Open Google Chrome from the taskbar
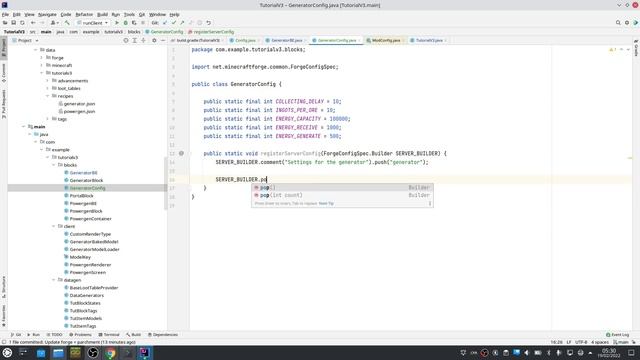 110,353
